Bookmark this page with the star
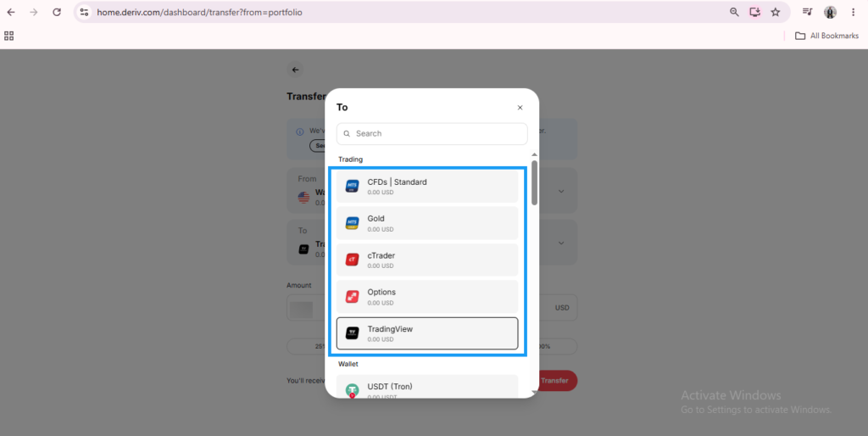Viewport: 868px width, 436px height. click(776, 12)
